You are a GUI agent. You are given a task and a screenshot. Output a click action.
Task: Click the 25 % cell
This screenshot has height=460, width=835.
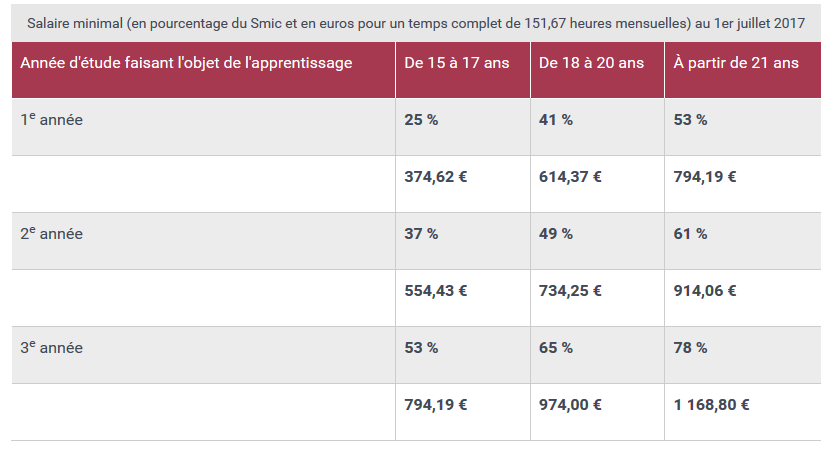tap(421, 120)
